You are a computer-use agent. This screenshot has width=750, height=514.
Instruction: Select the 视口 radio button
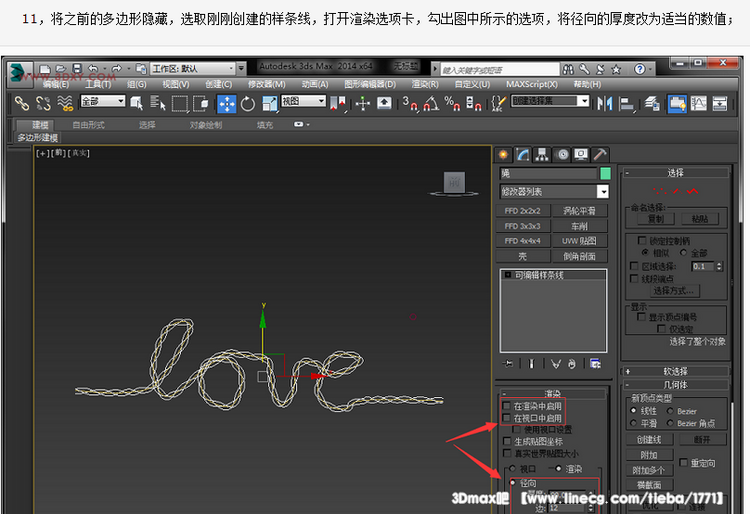coord(513,468)
